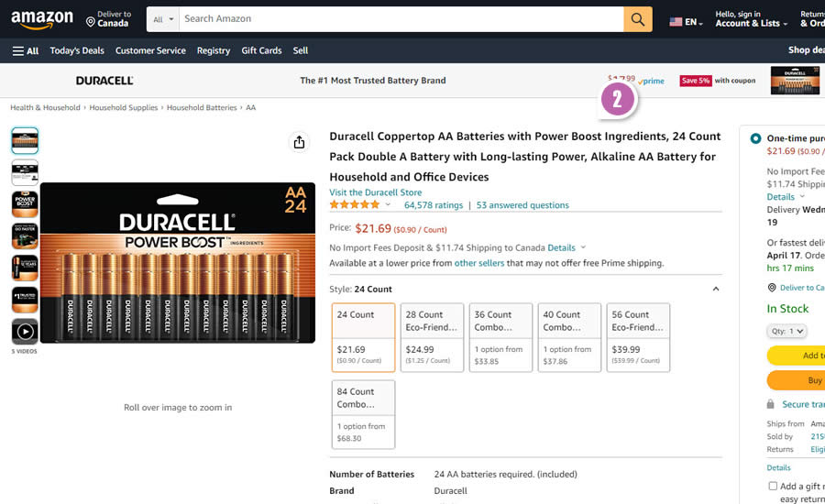Click the US flag language icon

coord(676,21)
